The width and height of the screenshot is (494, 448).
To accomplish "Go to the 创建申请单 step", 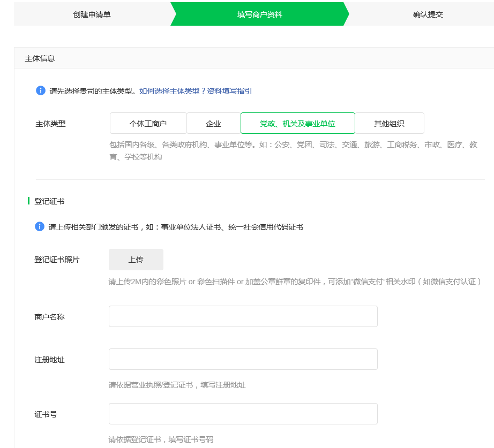I will coord(92,14).
